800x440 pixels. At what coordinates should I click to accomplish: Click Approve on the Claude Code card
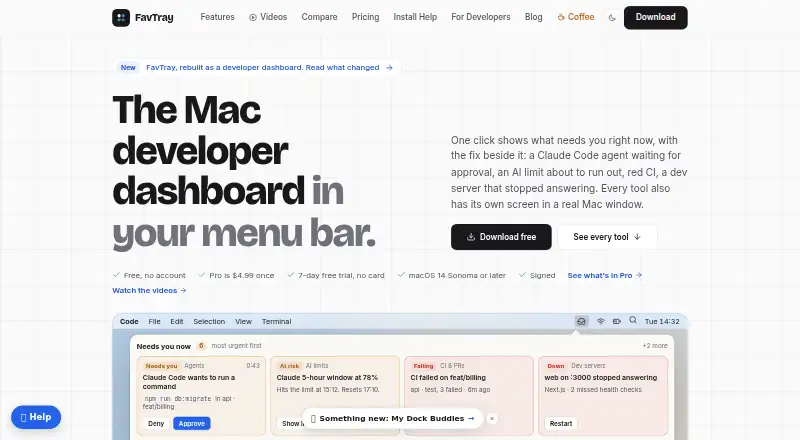(191, 424)
